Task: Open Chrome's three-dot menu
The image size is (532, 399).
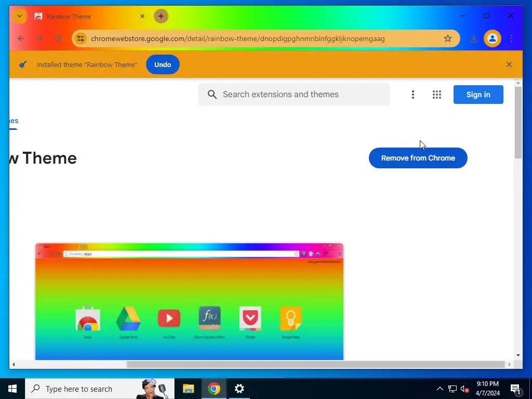Action: coord(511,38)
